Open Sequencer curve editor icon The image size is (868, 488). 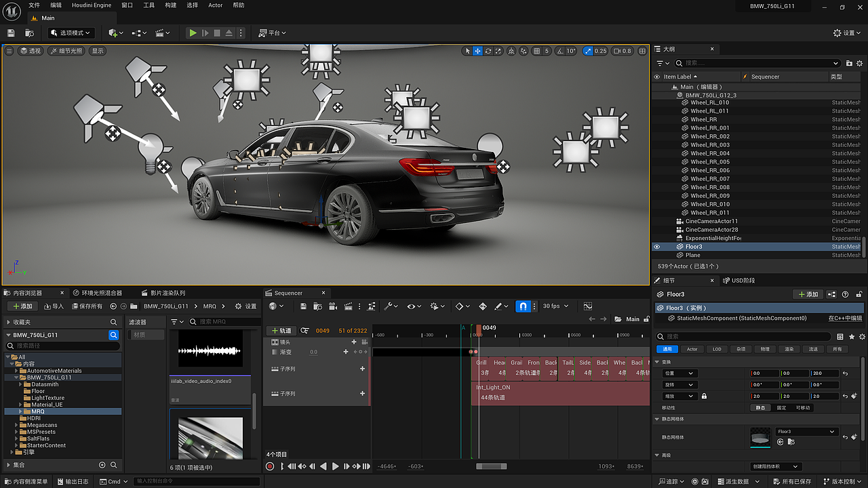tap(587, 306)
